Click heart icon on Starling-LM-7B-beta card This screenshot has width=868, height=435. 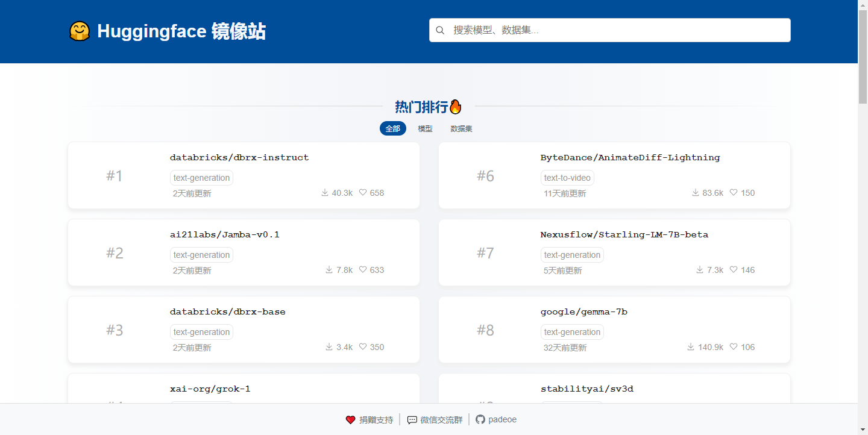[734, 270]
